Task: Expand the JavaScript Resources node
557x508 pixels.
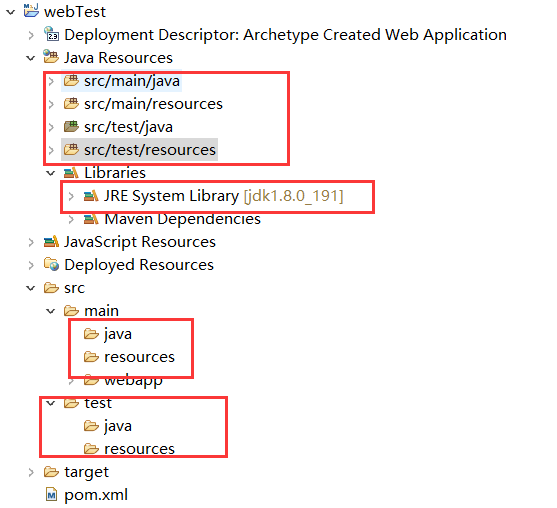Action: click(31, 242)
